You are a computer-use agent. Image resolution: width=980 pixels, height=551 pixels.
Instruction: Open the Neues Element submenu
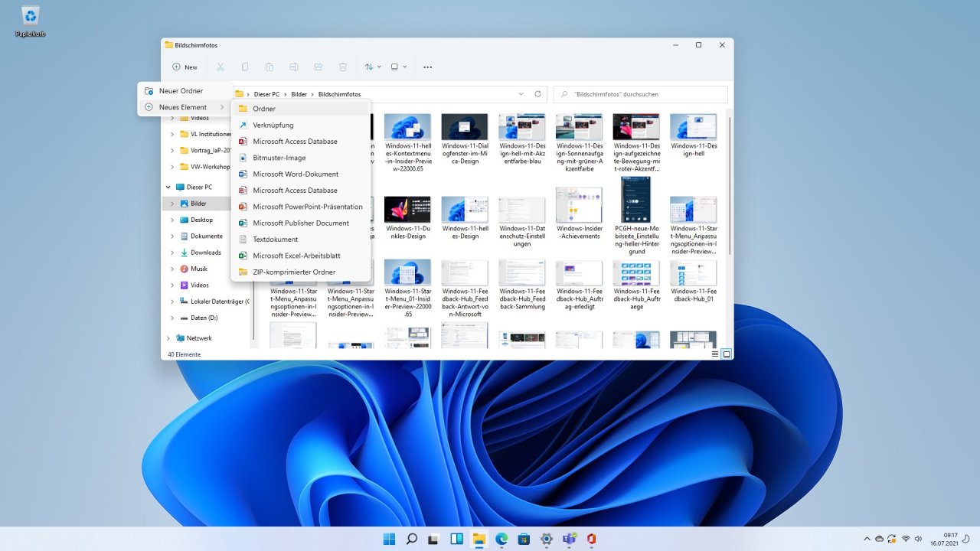pos(185,107)
